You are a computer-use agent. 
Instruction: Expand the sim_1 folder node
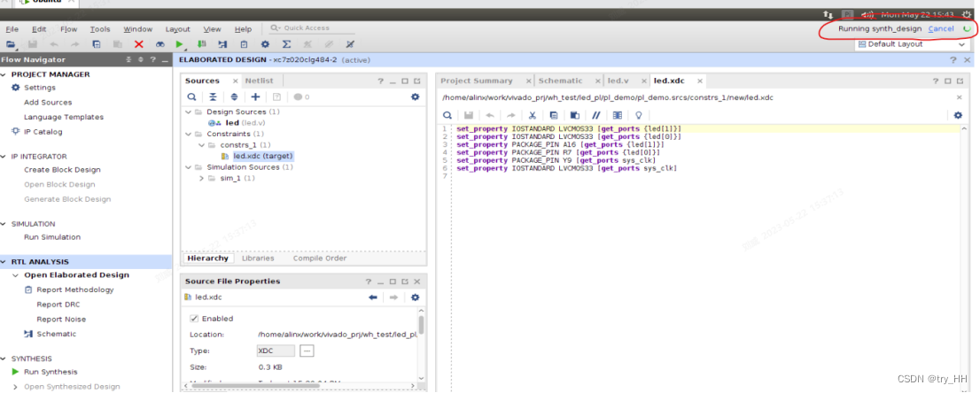[201, 179]
